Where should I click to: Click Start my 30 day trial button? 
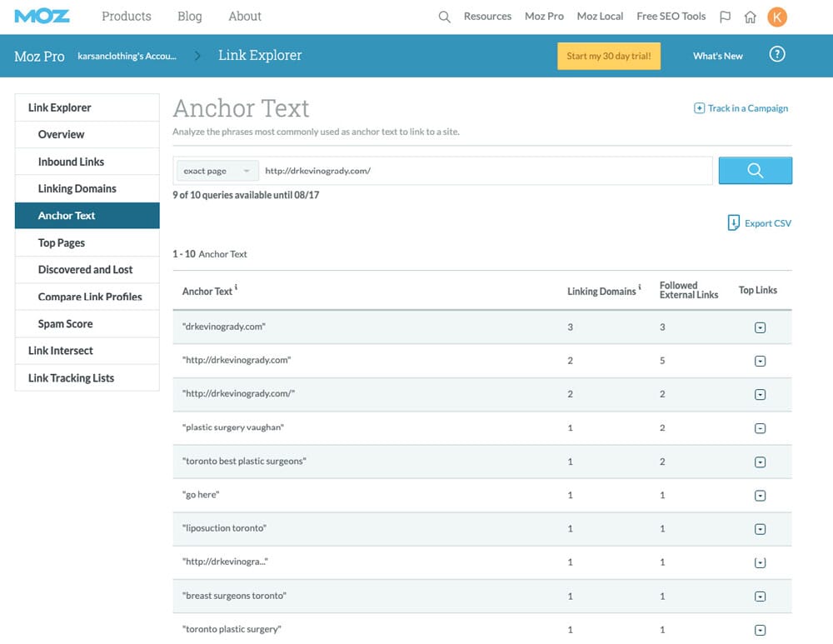pos(609,56)
